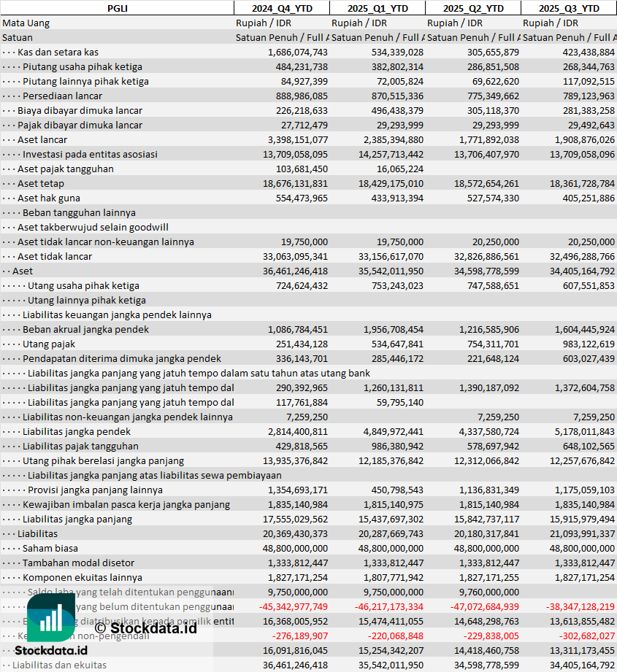617x672 pixels.
Task: Click Aset hak guna value 527,574,330
Action: click(493, 198)
